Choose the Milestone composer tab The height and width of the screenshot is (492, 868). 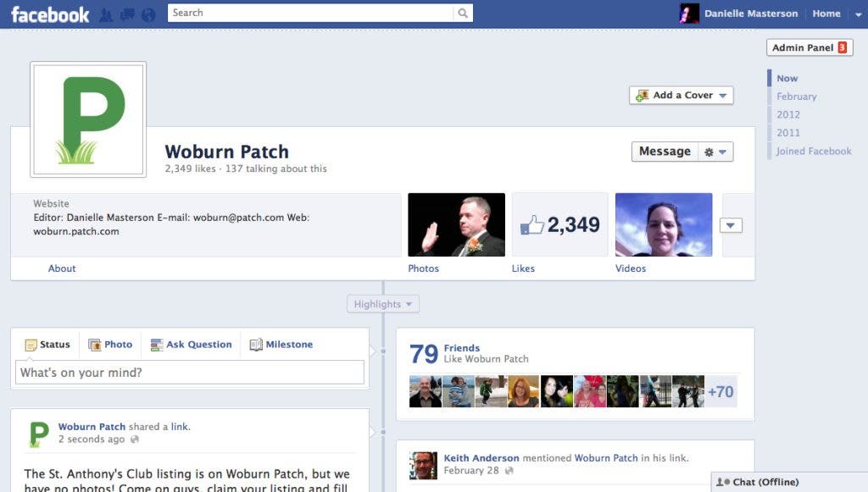tap(281, 345)
